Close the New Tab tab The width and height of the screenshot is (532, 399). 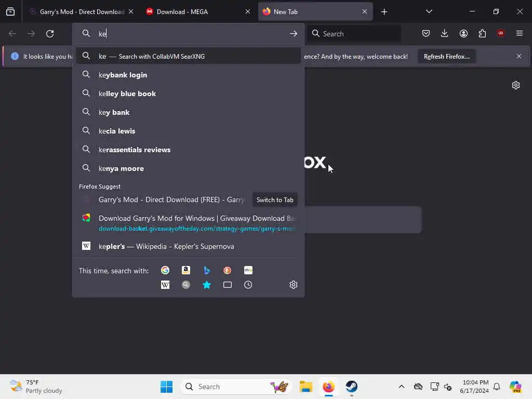coord(364,11)
